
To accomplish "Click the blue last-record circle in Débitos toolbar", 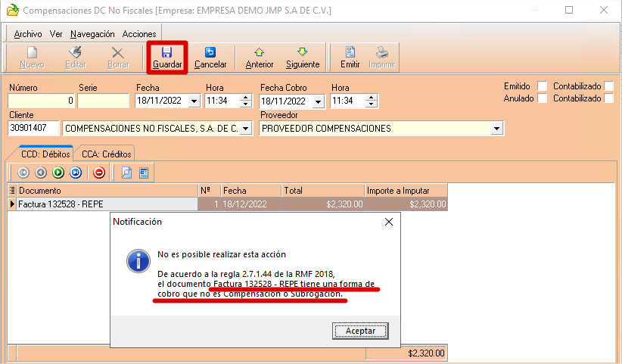I will click(75, 173).
